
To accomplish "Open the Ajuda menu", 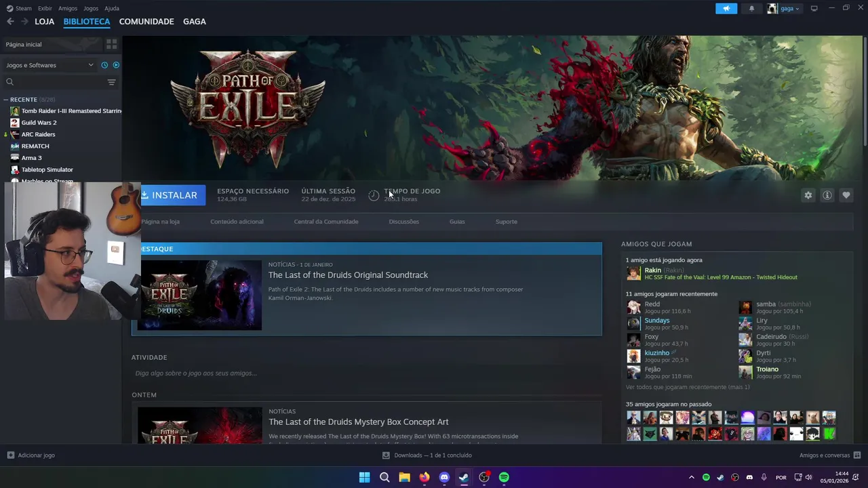I will click(x=112, y=8).
